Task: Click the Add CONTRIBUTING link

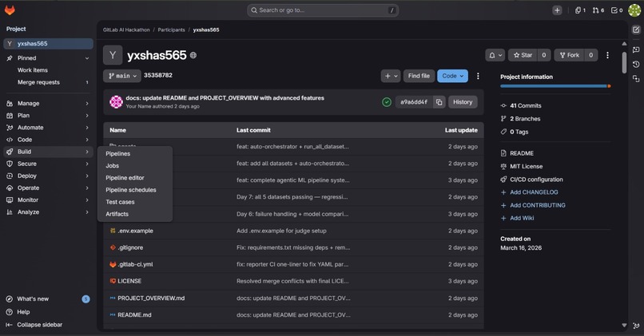Action: 537,206
